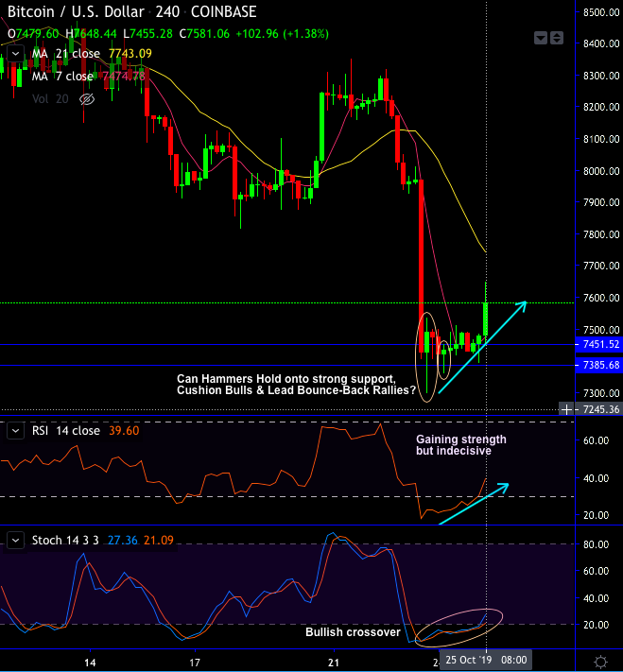Click the 240 interval label in title
623x672 pixels.
tap(167, 12)
